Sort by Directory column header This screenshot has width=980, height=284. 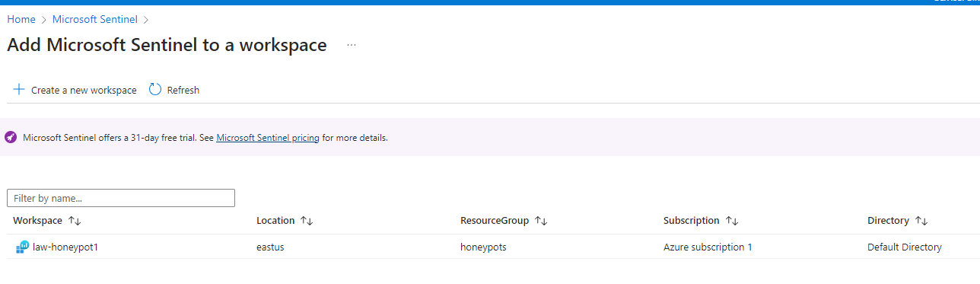pyautogui.click(x=888, y=221)
